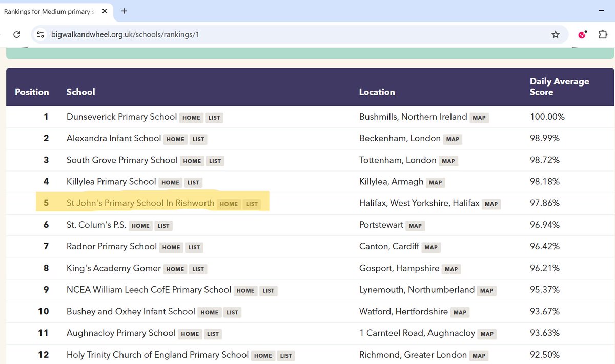615x364 pixels.
Task: Show MAP for Portstewart
Action: click(415, 226)
